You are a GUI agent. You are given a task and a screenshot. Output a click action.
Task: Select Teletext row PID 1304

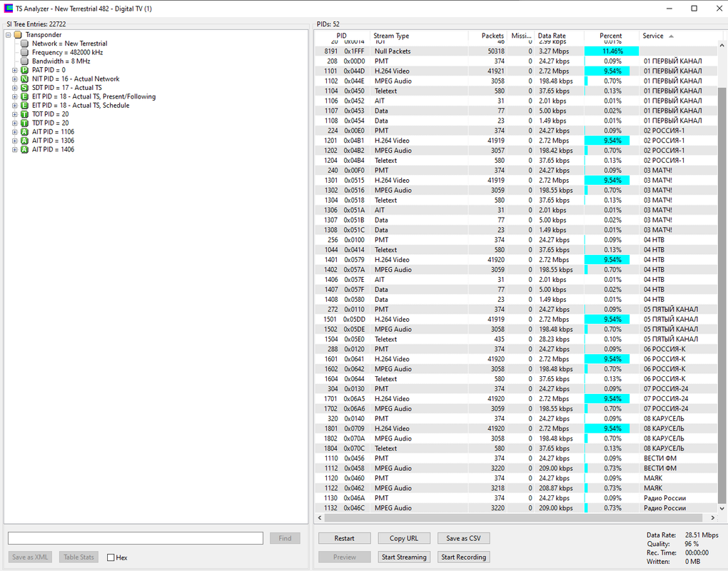(x=516, y=200)
